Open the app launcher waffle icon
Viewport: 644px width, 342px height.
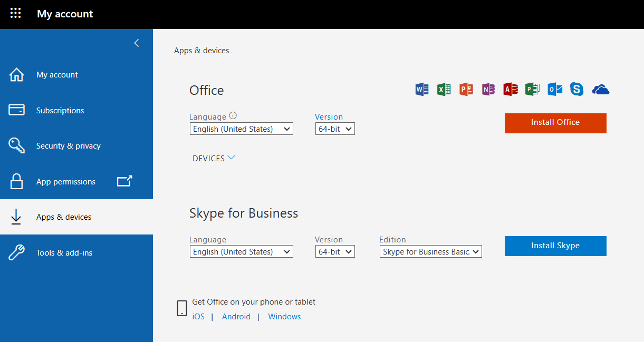pyautogui.click(x=16, y=14)
